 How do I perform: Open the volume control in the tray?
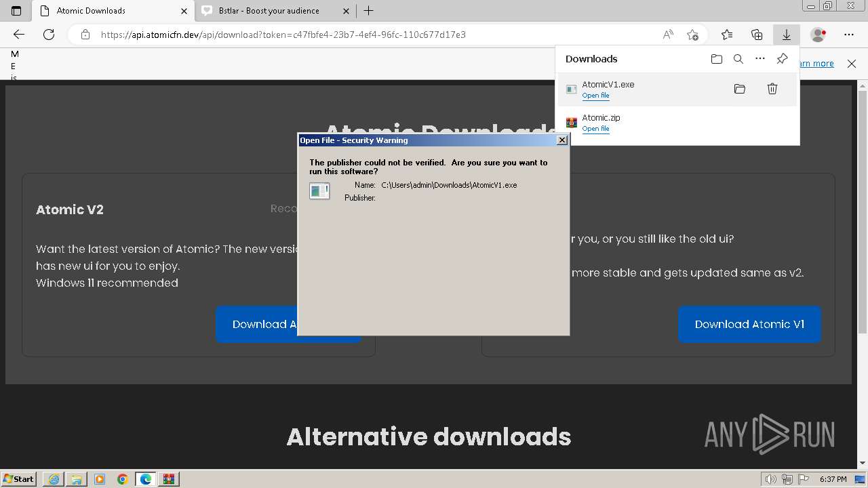770,479
